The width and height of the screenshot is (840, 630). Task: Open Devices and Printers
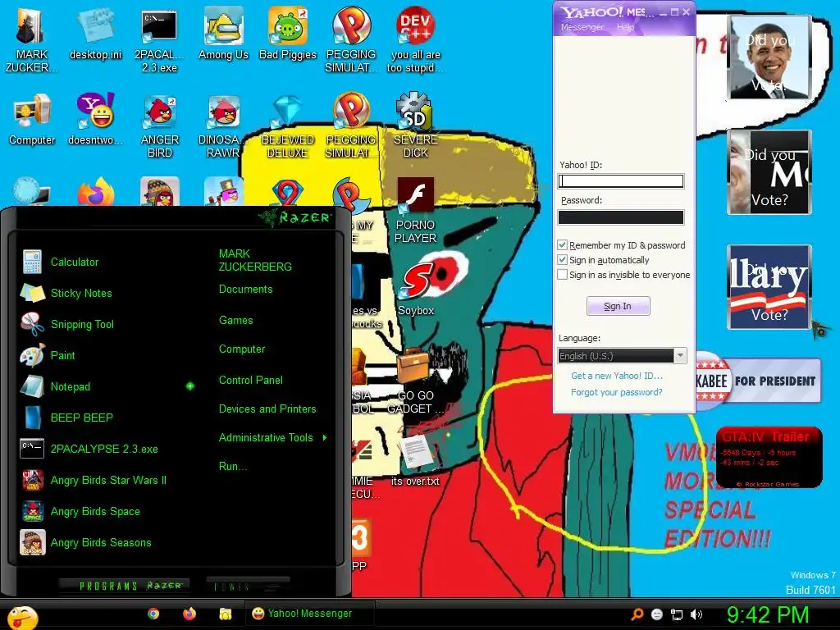coord(267,409)
